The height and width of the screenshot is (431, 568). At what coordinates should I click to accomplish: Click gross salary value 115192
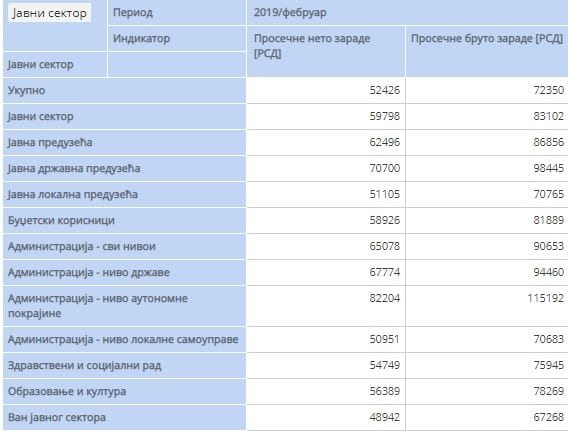coord(546,298)
